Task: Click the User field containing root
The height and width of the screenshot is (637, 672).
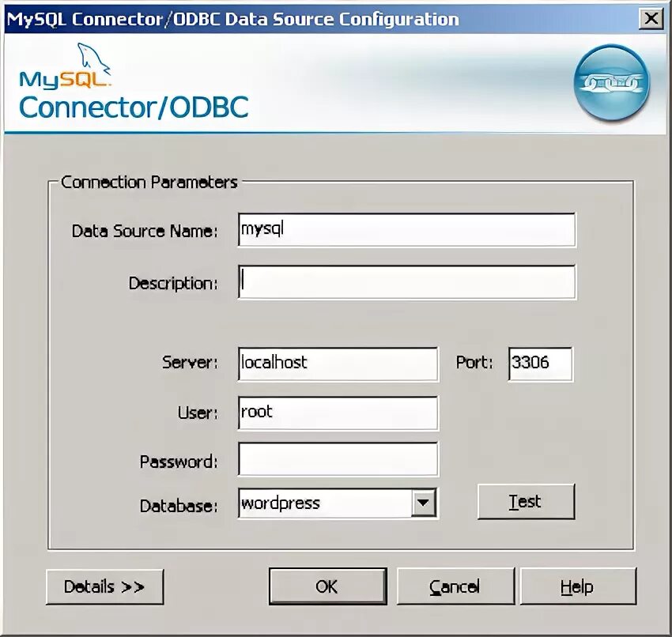Action: (x=338, y=413)
